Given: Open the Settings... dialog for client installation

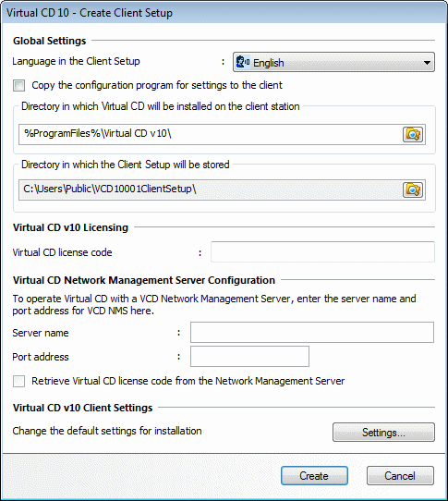Looking at the screenshot, I should point(383,433).
